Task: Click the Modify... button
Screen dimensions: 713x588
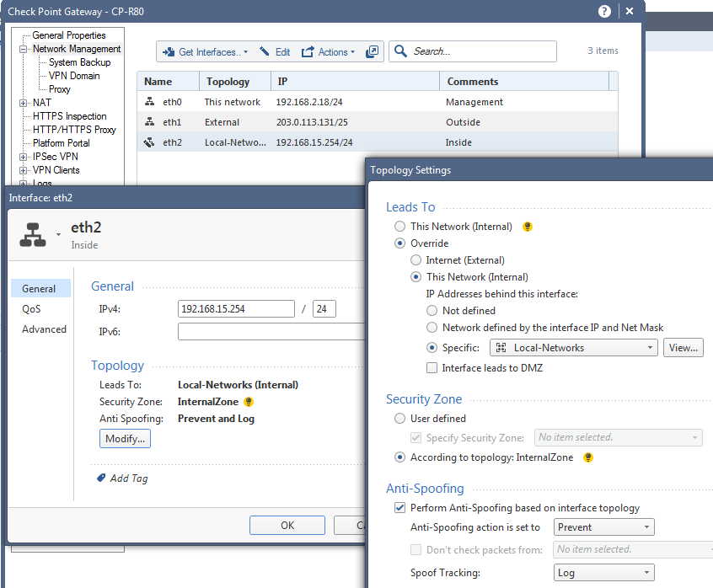Action: [x=125, y=439]
